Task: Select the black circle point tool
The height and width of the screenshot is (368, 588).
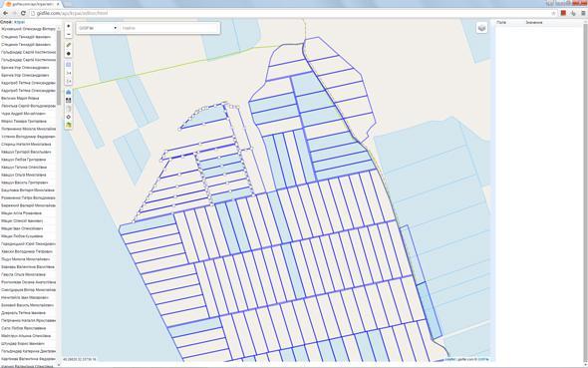Action: pyautogui.click(x=68, y=54)
